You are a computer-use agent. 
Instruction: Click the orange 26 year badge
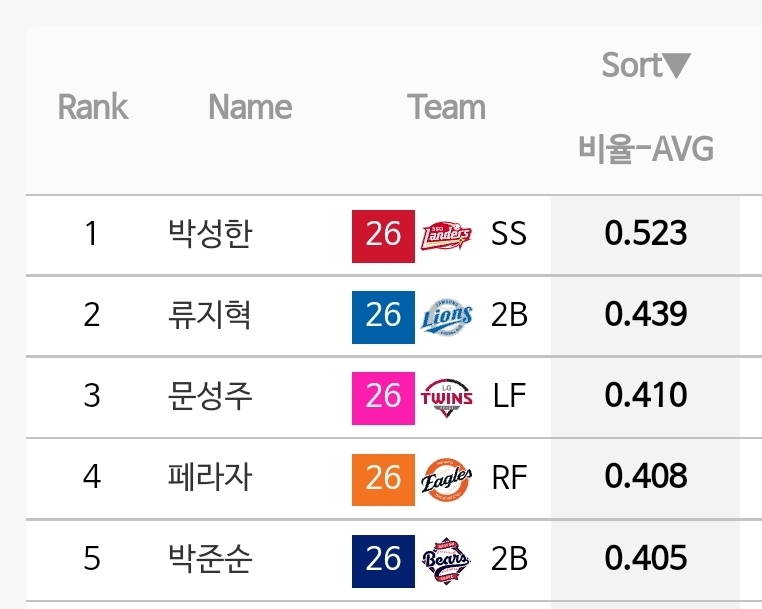tap(383, 477)
